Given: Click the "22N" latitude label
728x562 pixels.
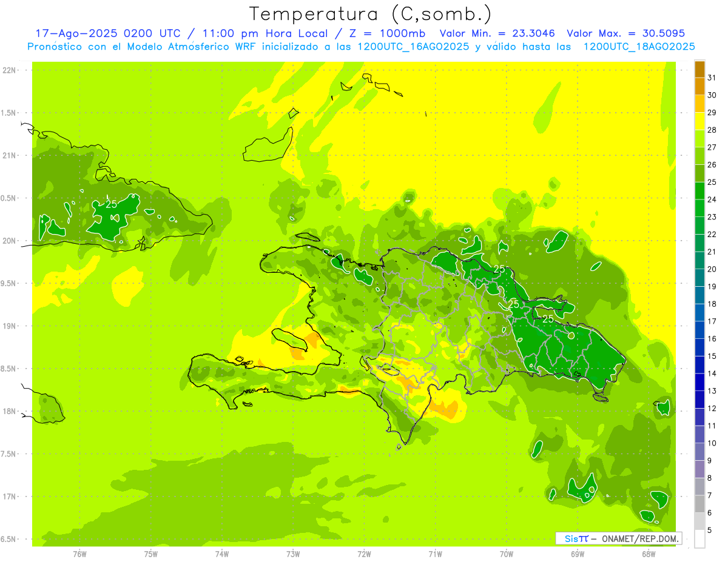Looking at the screenshot, I should (9, 70).
